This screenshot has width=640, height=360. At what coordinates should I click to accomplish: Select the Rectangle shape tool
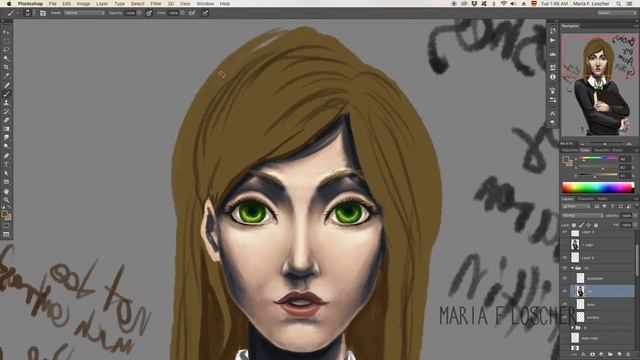(x=6, y=182)
